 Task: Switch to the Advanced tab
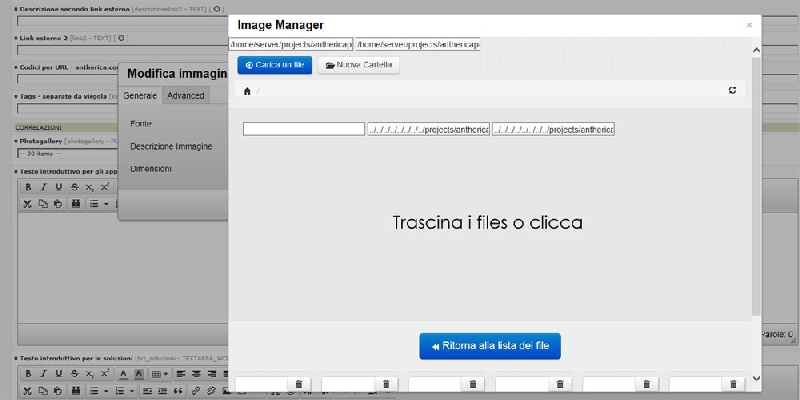point(186,96)
